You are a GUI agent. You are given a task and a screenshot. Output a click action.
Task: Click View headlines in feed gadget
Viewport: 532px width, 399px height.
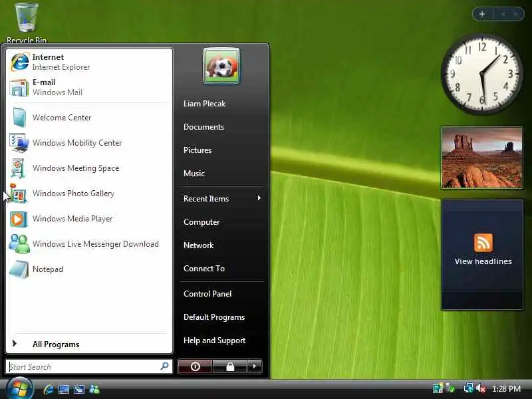click(x=483, y=261)
